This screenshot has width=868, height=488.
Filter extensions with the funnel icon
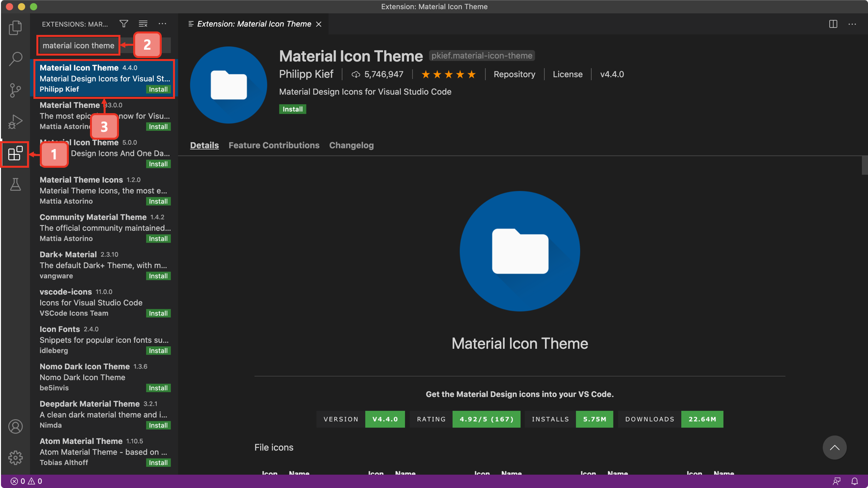click(x=124, y=24)
